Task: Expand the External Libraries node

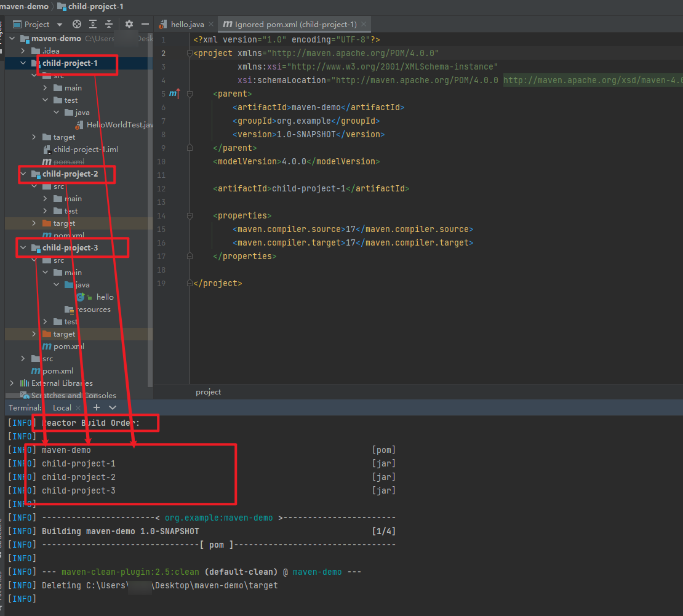Action: (x=12, y=383)
